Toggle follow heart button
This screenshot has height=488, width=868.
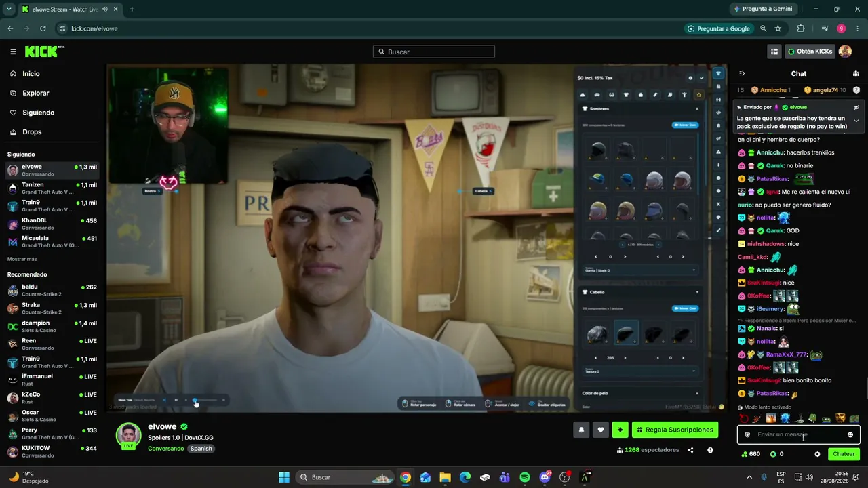point(600,430)
